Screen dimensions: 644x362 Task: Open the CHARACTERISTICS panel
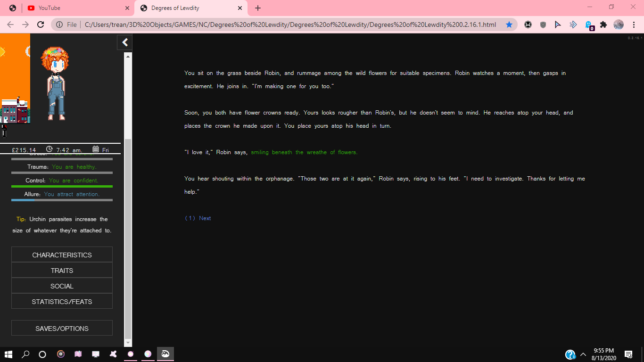point(62,255)
